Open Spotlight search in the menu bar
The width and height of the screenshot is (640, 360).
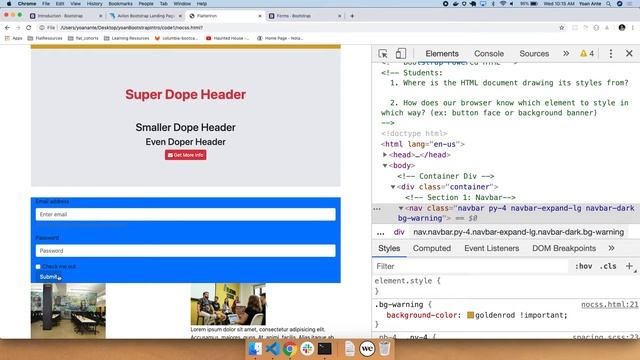point(608,4)
